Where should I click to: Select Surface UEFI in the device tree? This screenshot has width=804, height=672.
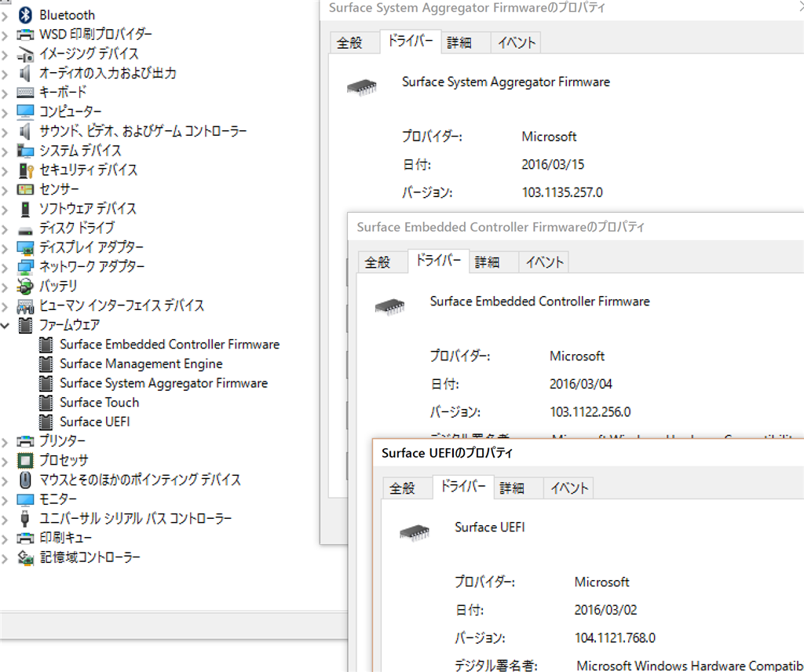[95, 422]
